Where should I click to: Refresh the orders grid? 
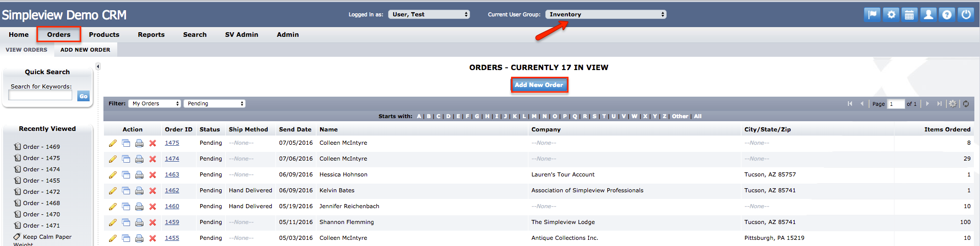[x=966, y=103]
